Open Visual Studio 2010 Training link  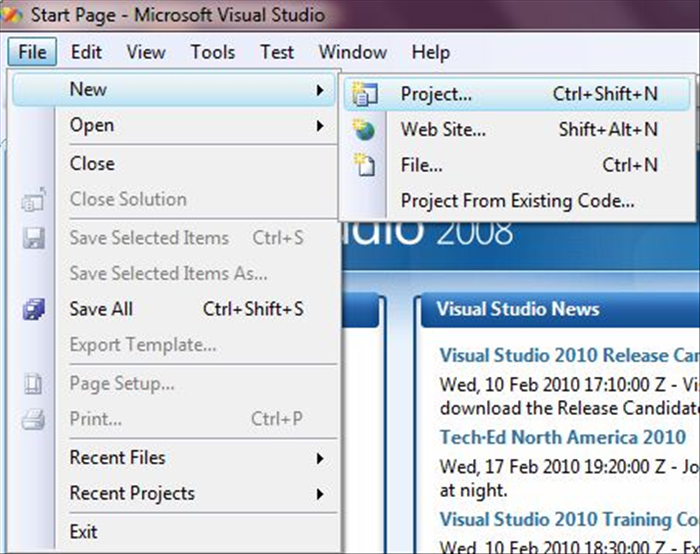coord(569,520)
